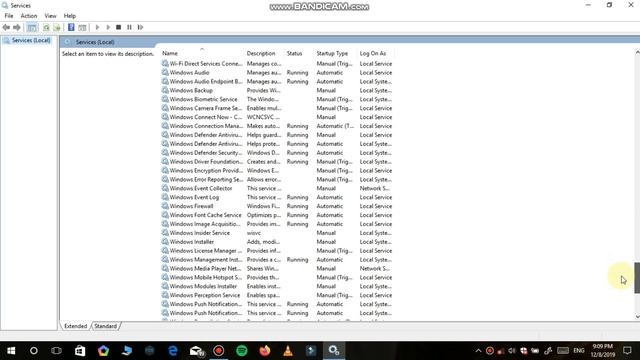The image size is (640, 360).
Task: Select Windows Perception Service row
Action: point(277,295)
